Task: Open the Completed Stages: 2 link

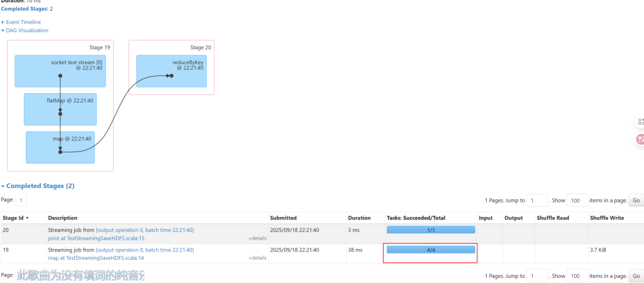Action: point(25,9)
